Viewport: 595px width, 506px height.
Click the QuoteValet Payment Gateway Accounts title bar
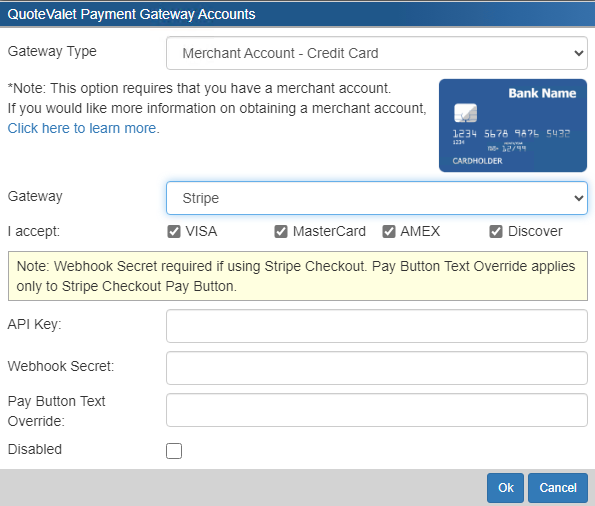[x=298, y=14]
